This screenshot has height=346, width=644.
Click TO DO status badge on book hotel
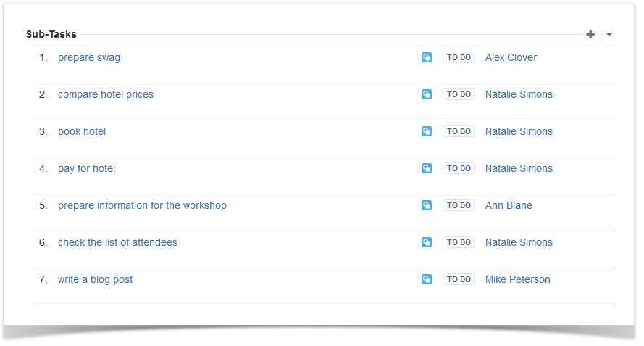click(459, 131)
